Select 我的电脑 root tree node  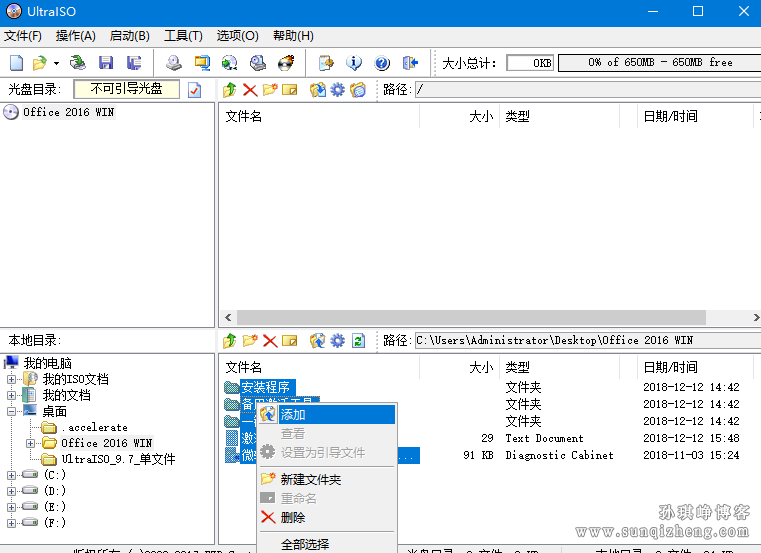point(48,363)
